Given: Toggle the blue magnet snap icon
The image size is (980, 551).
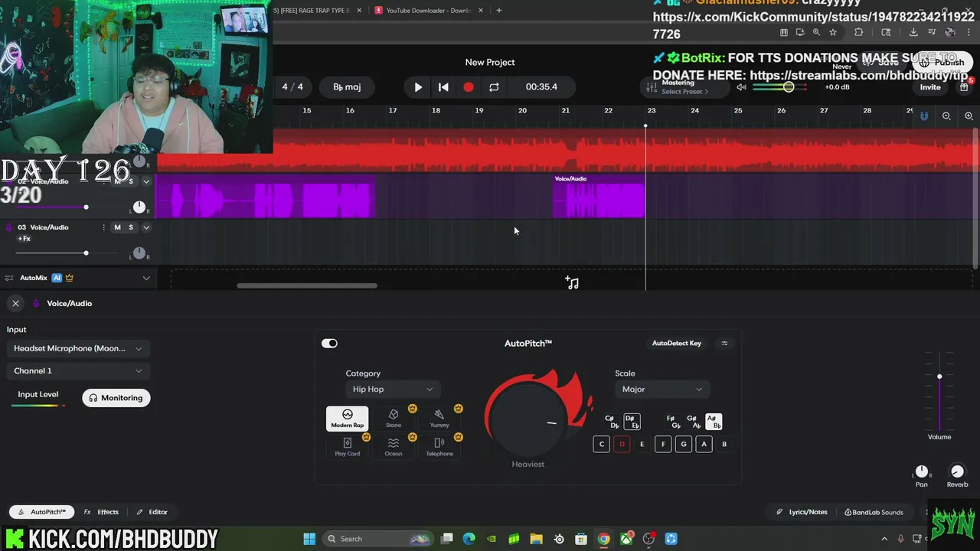Looking at the screenshot, I should [x=924, y=116].
